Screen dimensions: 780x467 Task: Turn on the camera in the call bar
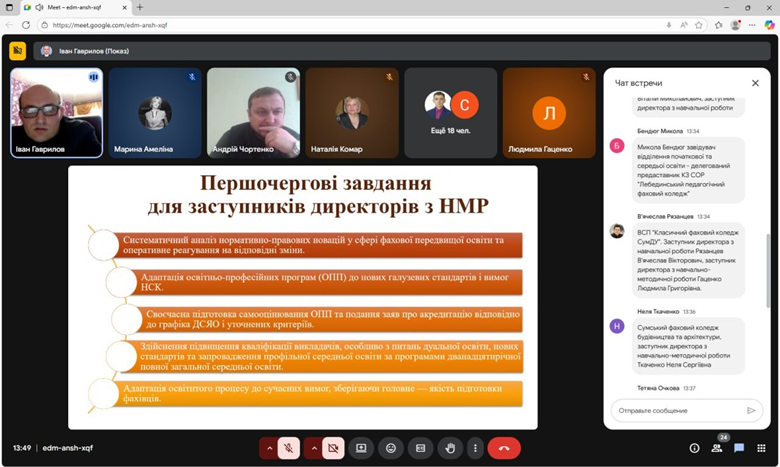click(x=333, y=448)
